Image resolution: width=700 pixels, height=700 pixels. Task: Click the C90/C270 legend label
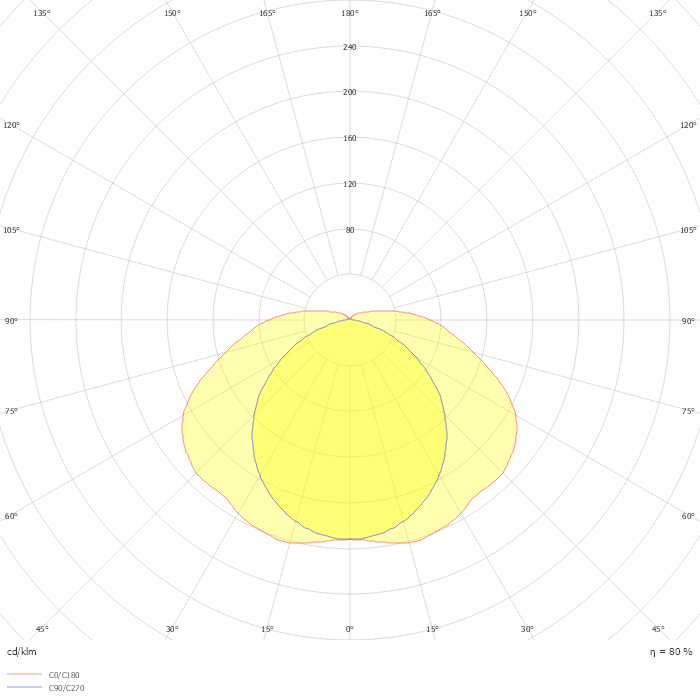(66, 688)
